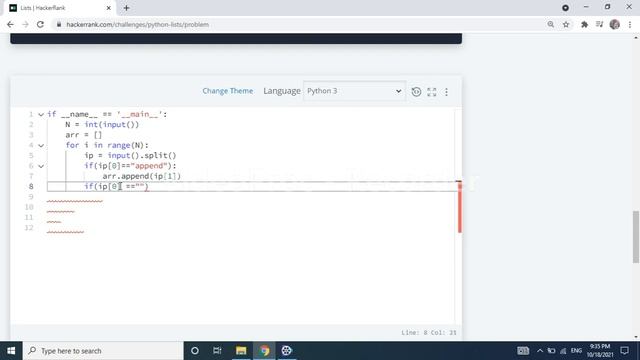
Task: Bookmark this page with star icon
Action: [x=566, y=24]
